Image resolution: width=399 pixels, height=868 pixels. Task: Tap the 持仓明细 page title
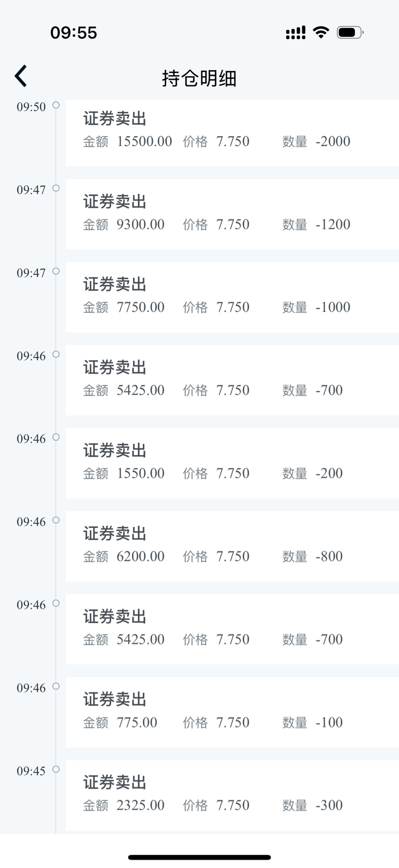pyautogui.click(x=199, y=78)
